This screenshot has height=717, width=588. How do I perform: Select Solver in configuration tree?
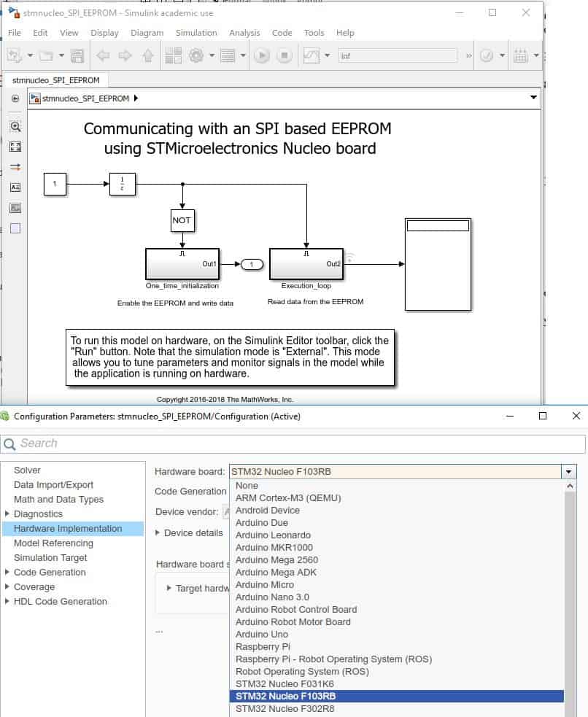click(27, 470)
